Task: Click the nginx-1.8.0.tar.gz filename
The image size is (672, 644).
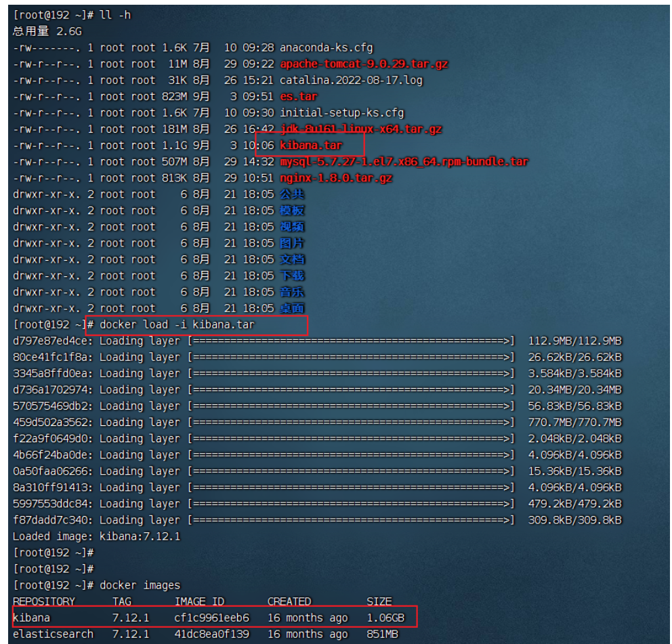Action: point(335,178)
